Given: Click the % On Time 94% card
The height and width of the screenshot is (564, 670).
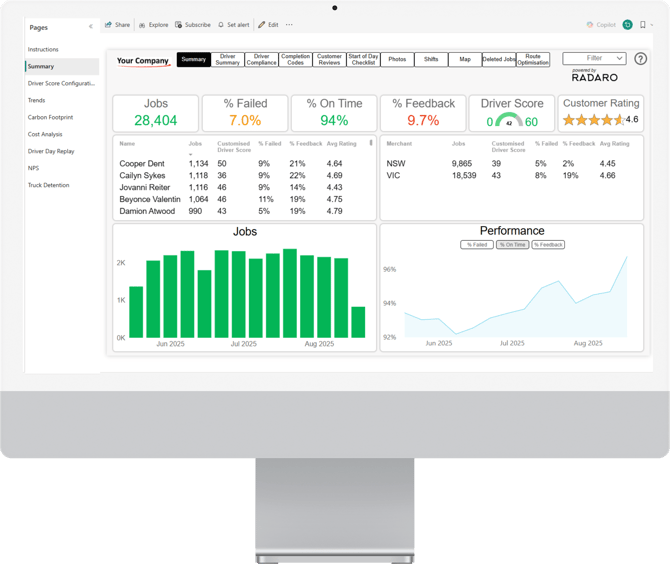Looking at the screenshot, I should tap(334, 113).
